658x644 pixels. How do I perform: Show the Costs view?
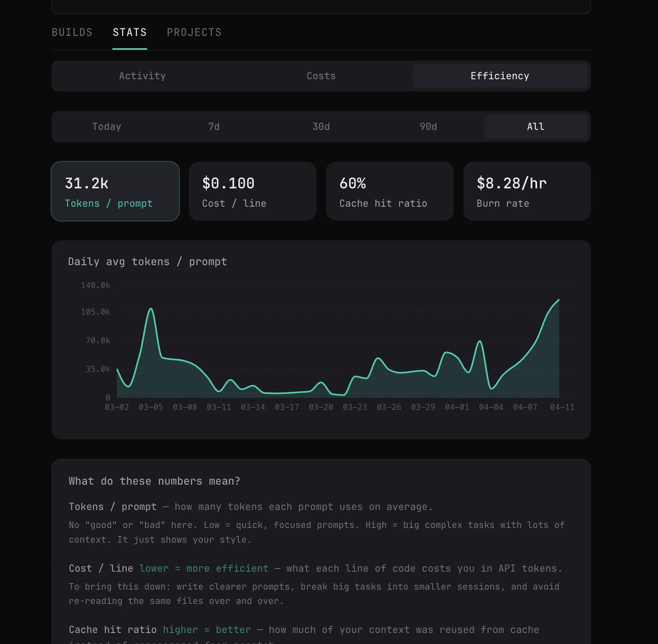pyautogui.click(x=321, y=76)
